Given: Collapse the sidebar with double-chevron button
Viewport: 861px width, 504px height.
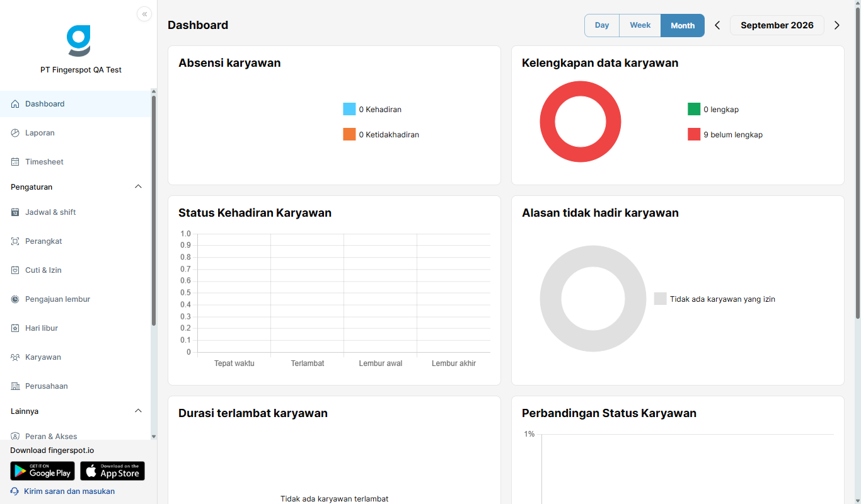Looking at the screenshot, I should pyautogui.click(x=144, y=14).
